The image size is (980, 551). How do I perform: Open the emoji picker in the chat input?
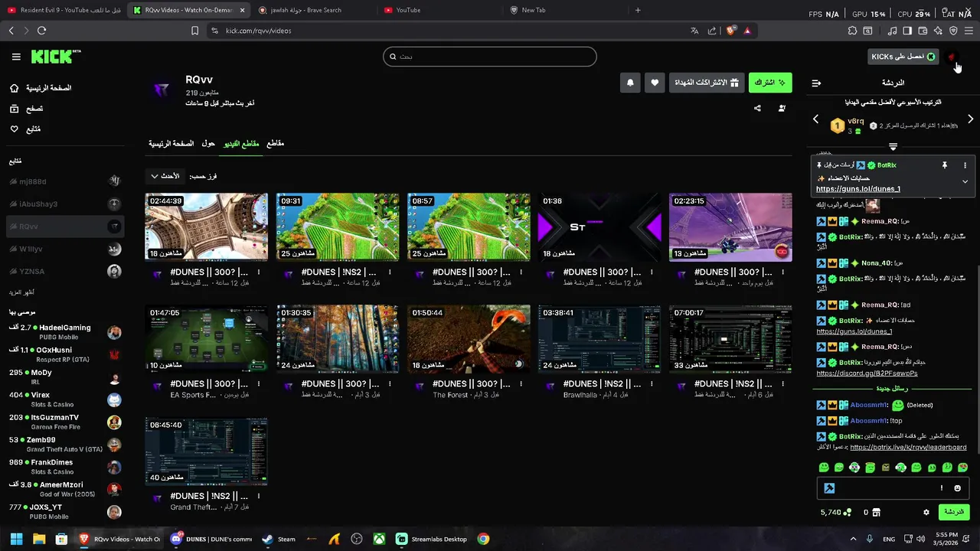957,488
